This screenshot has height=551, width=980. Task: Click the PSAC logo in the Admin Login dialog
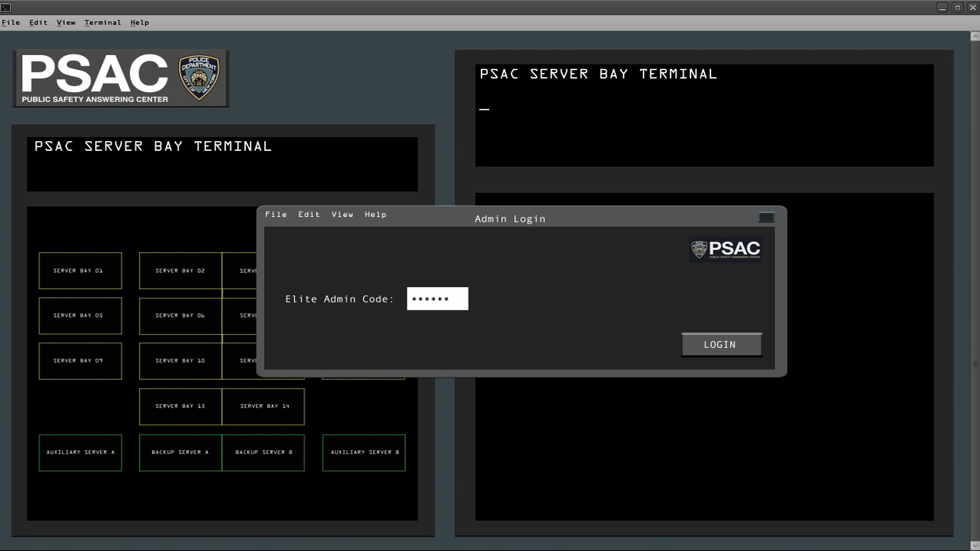pyautogui.click(x=724, y=249)
